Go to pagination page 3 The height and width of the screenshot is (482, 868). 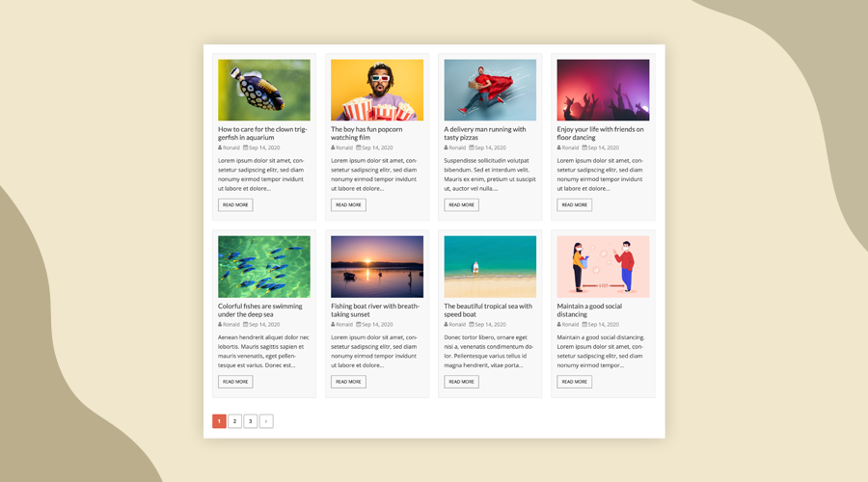click(x=250, y=421)
